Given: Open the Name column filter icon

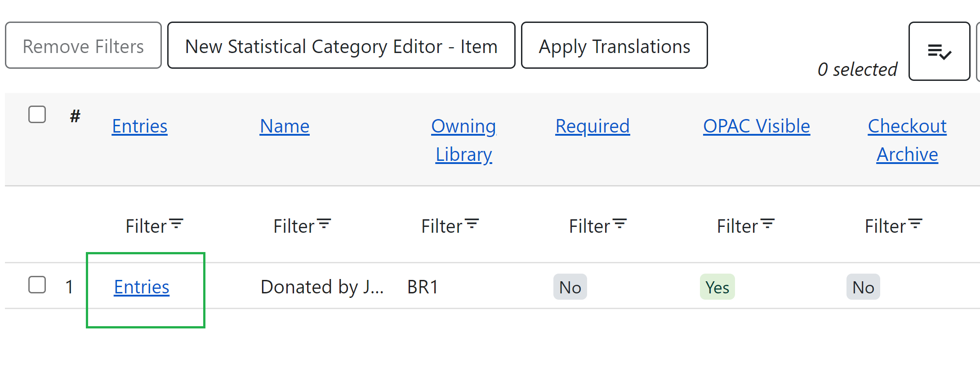Looking at the screenshot, I should tap(324, 224).
